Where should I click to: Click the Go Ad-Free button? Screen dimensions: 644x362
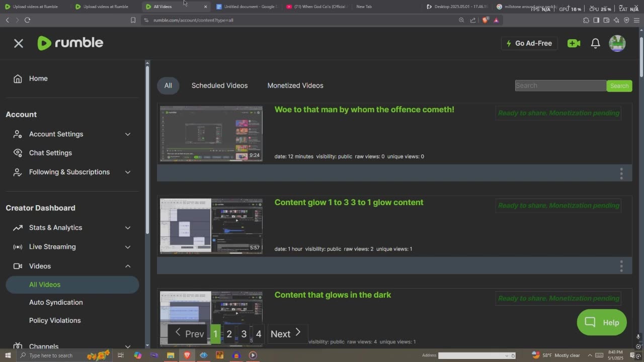tap(529, 43)
